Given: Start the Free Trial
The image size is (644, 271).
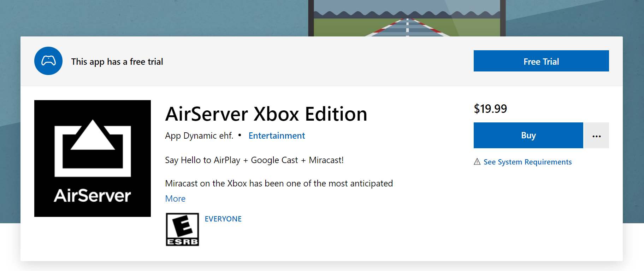Looking at the screenshot, I should (541, 61).
